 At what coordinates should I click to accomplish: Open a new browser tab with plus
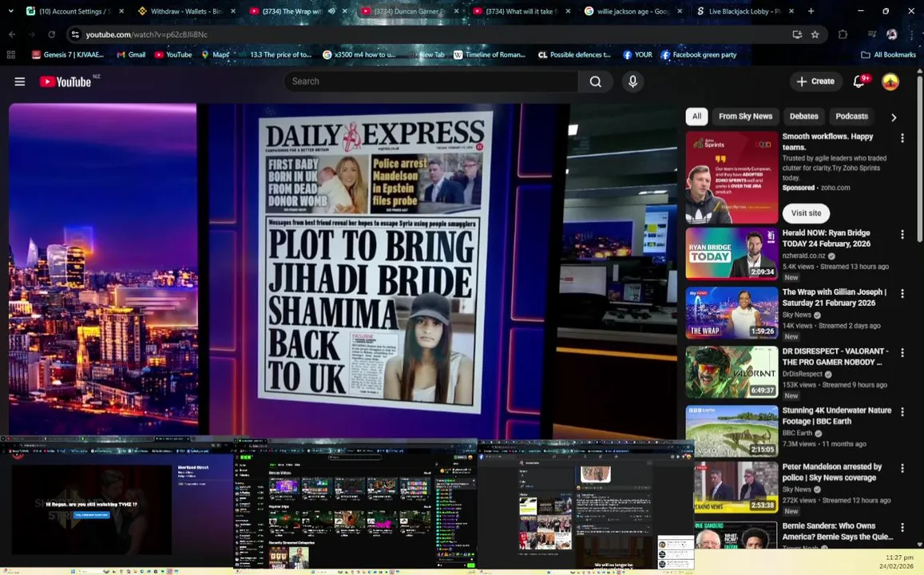[811, 11]
